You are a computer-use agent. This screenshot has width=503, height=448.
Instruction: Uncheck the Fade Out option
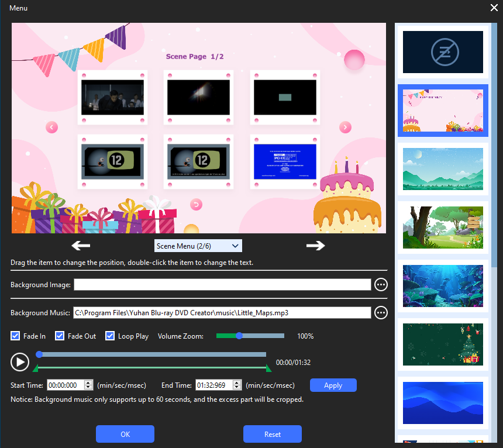pos(60,336)
